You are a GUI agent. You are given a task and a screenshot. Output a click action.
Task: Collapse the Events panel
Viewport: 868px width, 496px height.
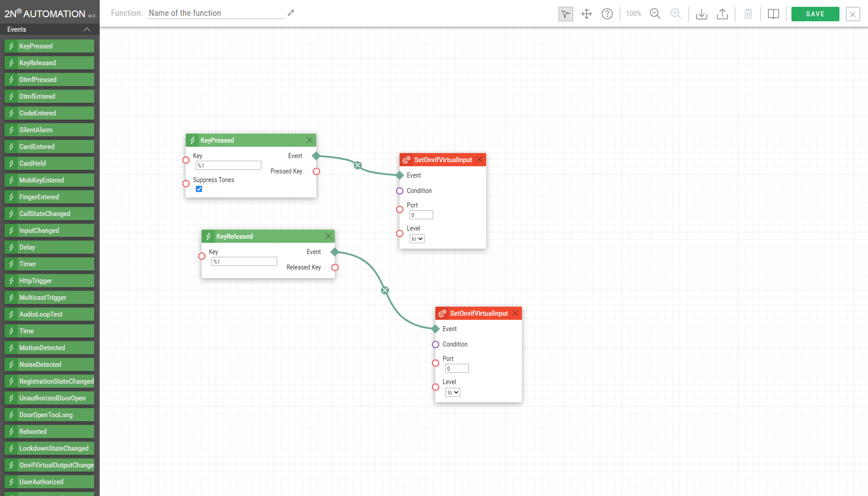(87, 29)
